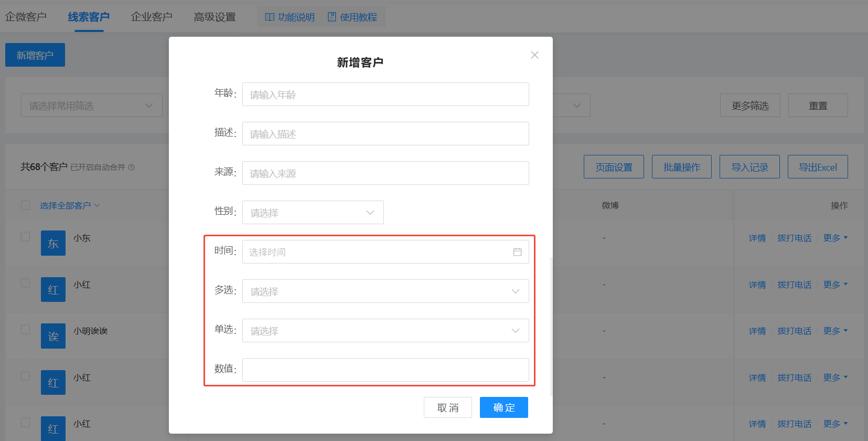Switch to the 高级设置 tab
This screenshot has height=441, width=868.
[215, 17]
